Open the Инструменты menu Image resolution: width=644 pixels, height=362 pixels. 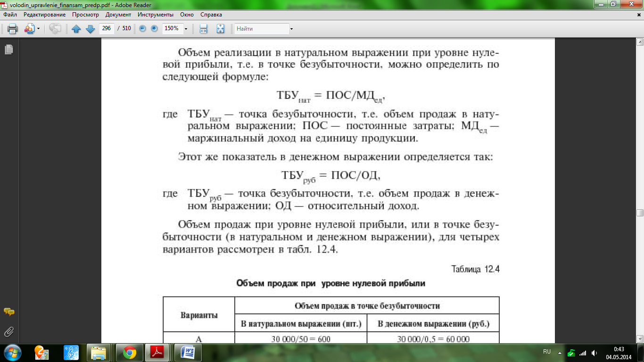(156, 15)
